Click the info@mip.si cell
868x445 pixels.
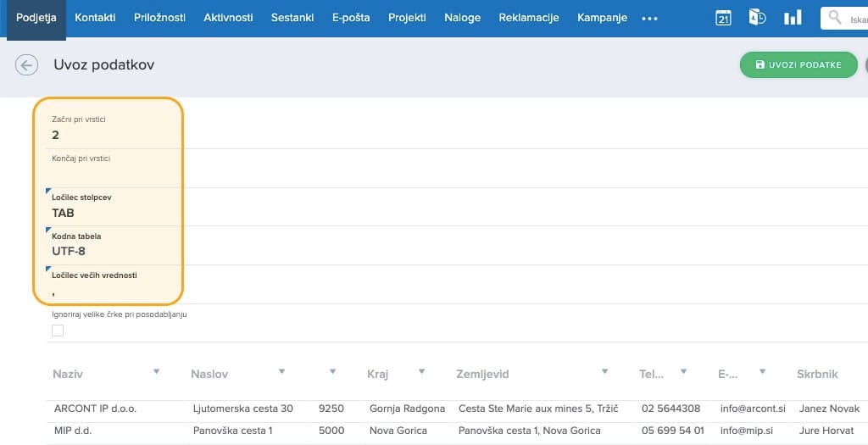point(747,430)
